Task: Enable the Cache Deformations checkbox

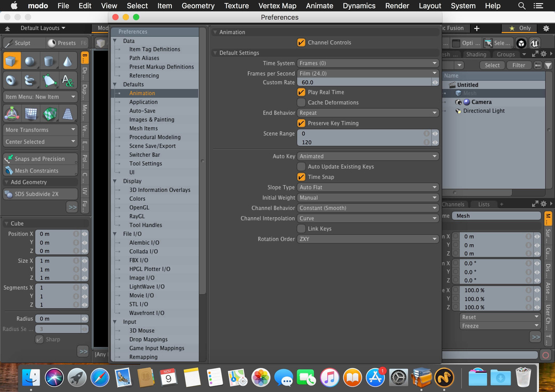Action: click(301, 102)
